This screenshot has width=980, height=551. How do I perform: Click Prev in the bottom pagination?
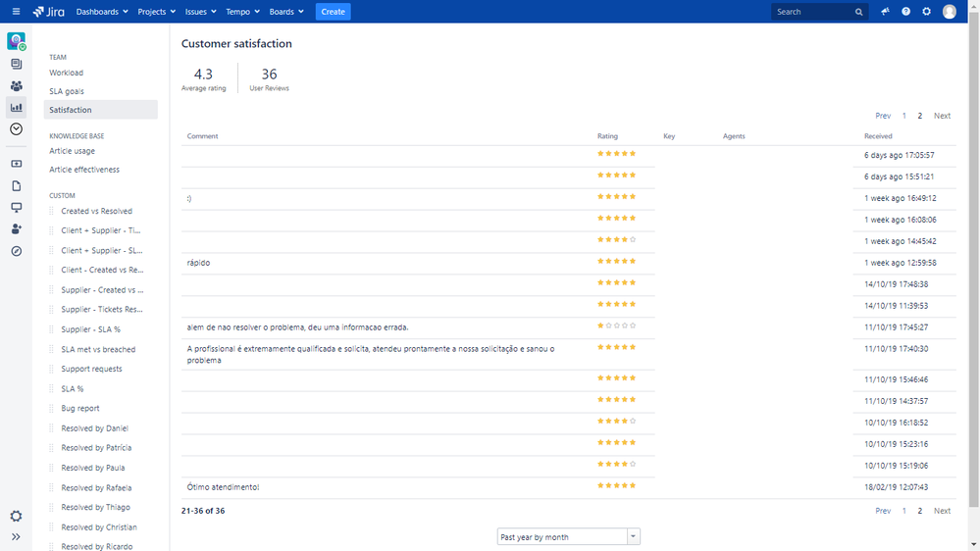point(883,511)
